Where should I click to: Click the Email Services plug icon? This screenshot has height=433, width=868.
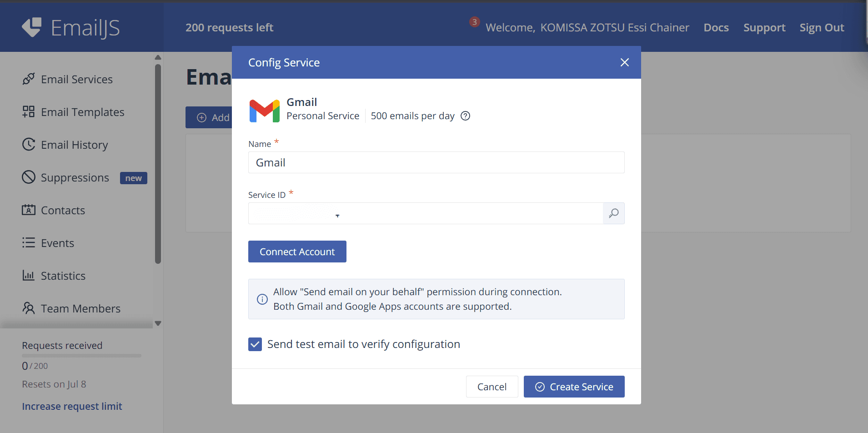point(29,79)
